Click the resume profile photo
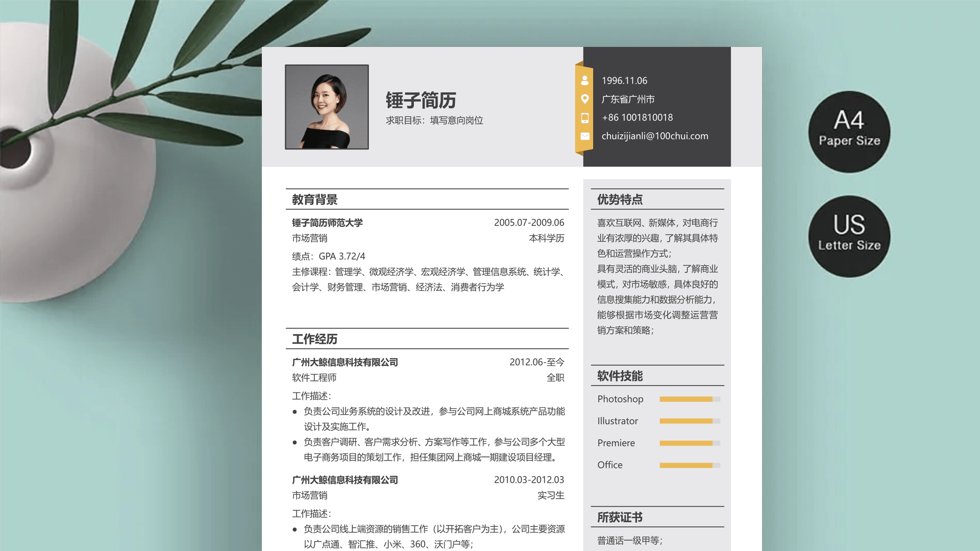Screen dimensions: 980x551 click(x=327, y=107)
